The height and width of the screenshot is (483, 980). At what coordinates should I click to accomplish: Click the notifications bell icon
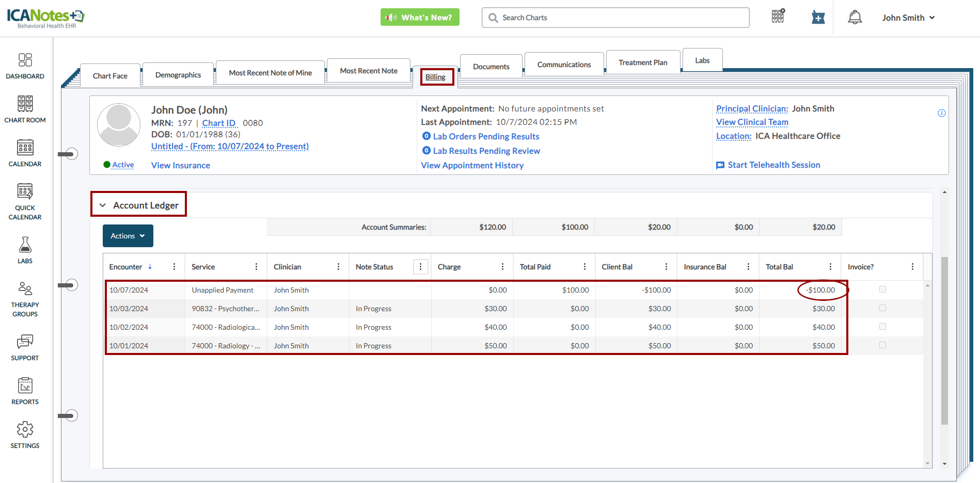[855, 18]
